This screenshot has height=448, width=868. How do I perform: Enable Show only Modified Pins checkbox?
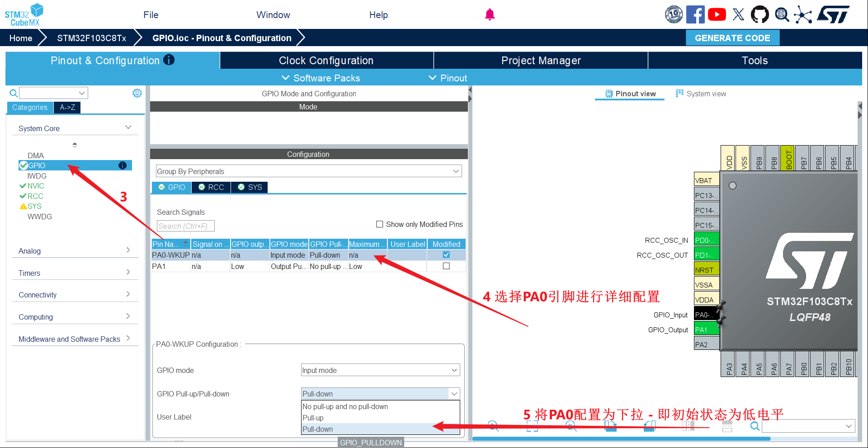(x=380, y=224)
